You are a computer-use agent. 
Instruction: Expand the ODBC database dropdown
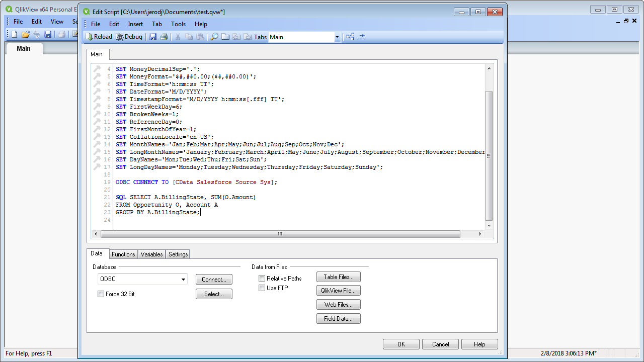click(x=183, y=280)
